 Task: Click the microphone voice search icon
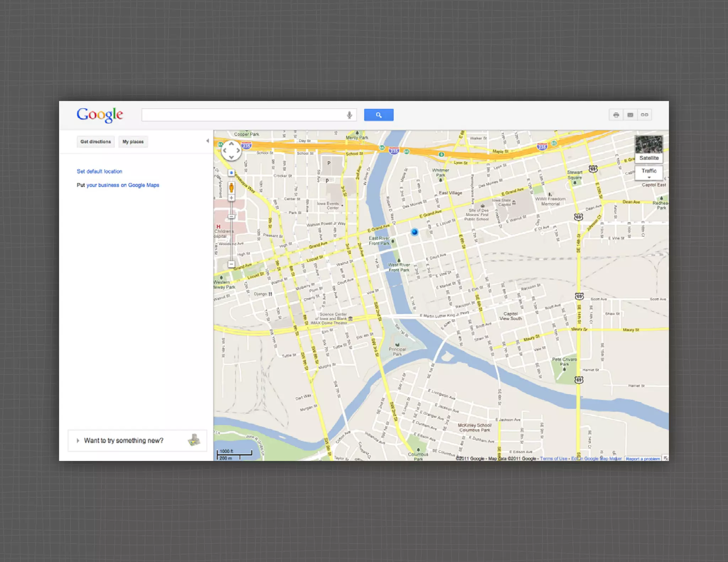point(349,115)
